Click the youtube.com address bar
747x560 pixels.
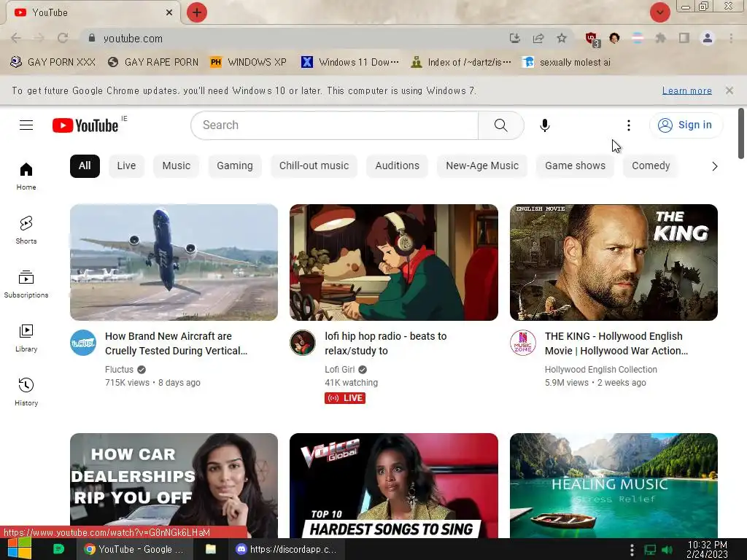click(x=295, y=38)
